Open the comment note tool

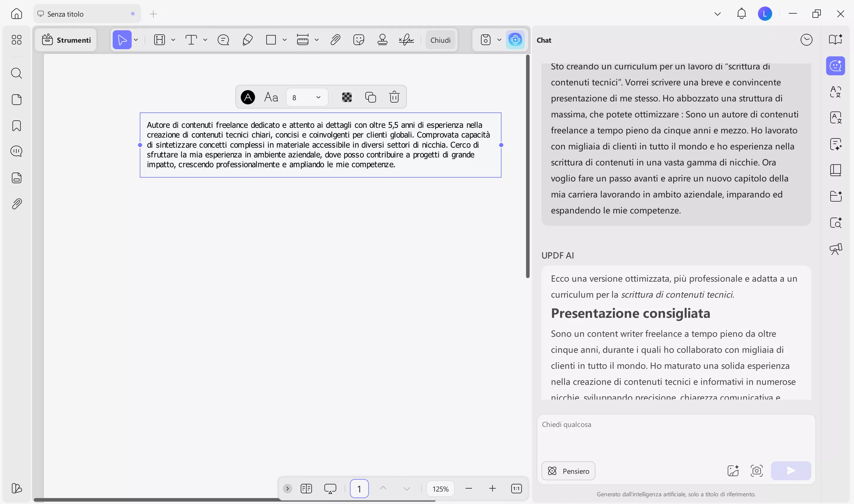223,40
